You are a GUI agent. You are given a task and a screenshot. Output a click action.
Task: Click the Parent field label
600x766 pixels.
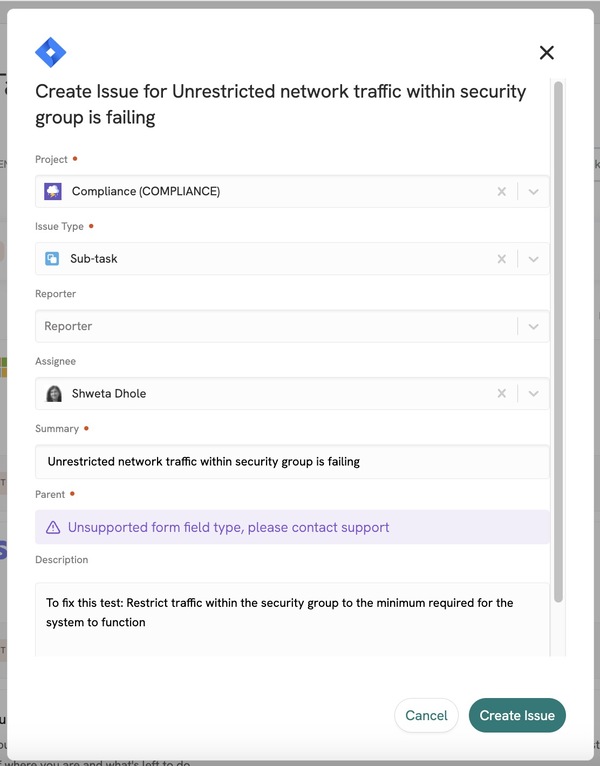point(50,494)
